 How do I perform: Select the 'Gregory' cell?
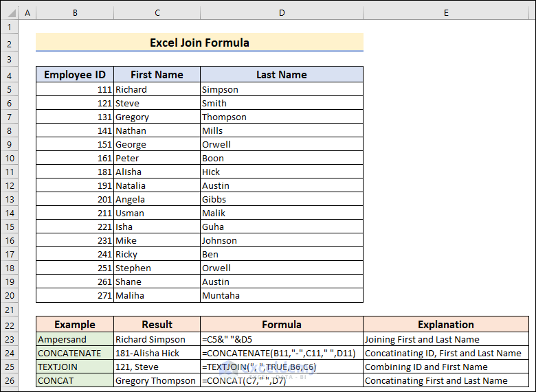click(x=157, y=117)
